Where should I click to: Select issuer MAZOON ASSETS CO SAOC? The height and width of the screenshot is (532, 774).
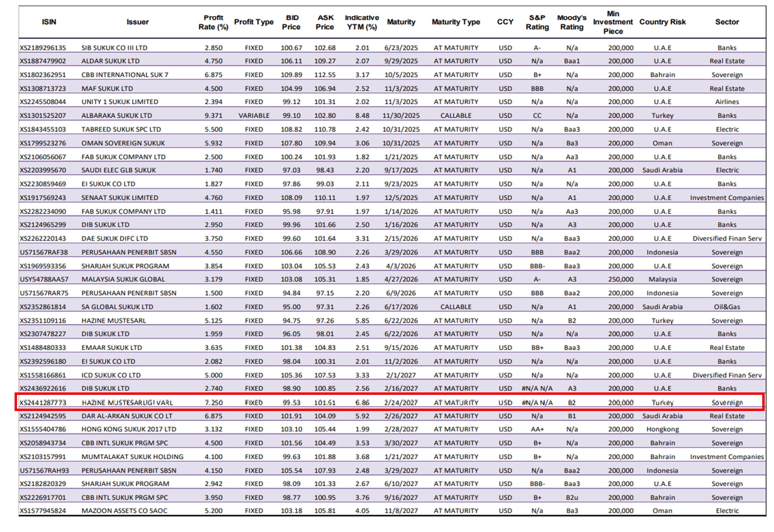124,511
